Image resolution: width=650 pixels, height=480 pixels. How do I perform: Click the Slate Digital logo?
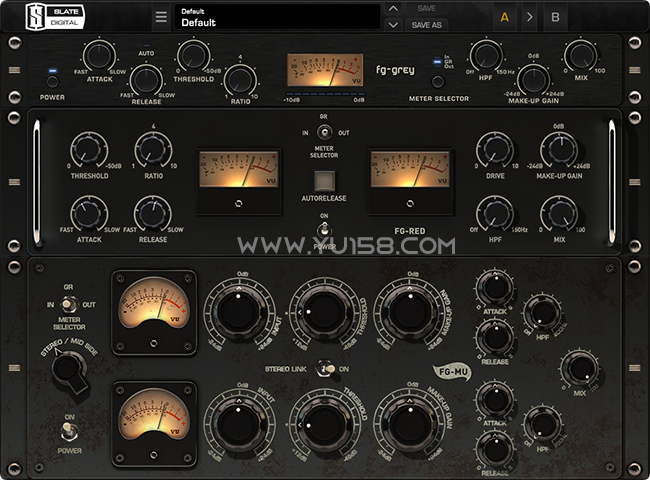point(55,17)
